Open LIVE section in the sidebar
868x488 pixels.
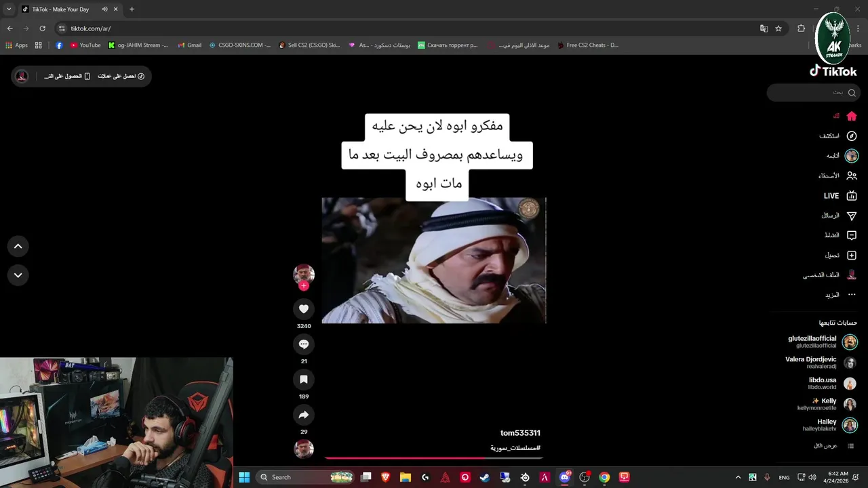[840, 196]
